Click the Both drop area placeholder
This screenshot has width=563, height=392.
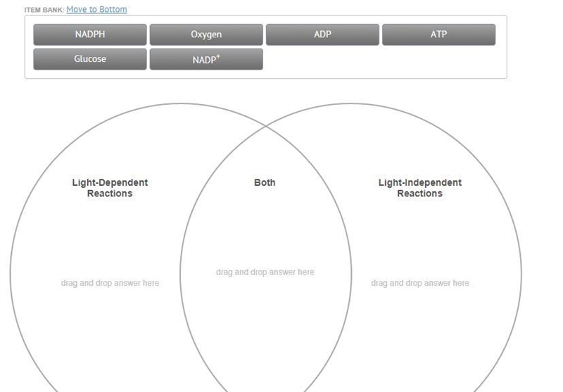(265, 272)
